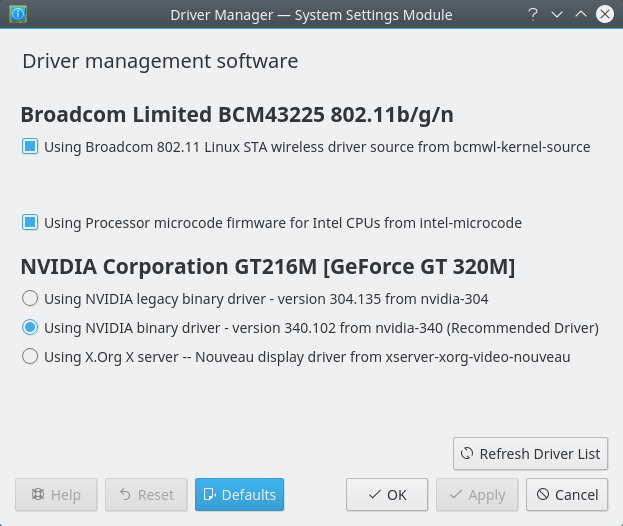Click the Broadcom Limited BCM43225 heading
The height and width of the screenshot is (526, 623).
pyautogui.click(x=237, y=114)
